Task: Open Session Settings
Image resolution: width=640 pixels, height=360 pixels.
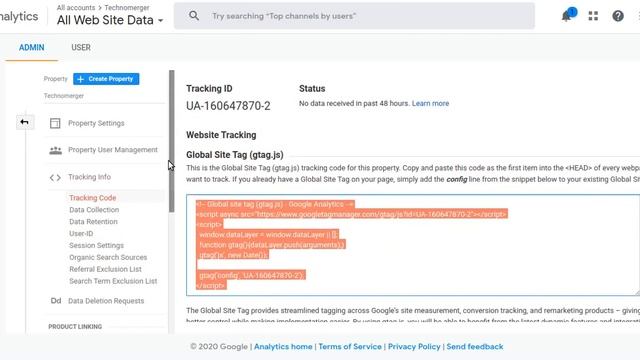Action: (x=96, y=245)
